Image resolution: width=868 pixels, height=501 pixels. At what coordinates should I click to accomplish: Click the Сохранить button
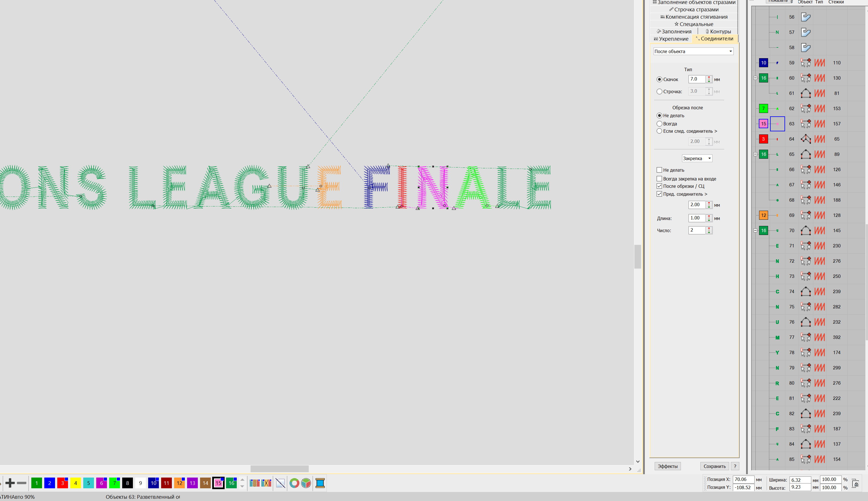tap(714, 466)
